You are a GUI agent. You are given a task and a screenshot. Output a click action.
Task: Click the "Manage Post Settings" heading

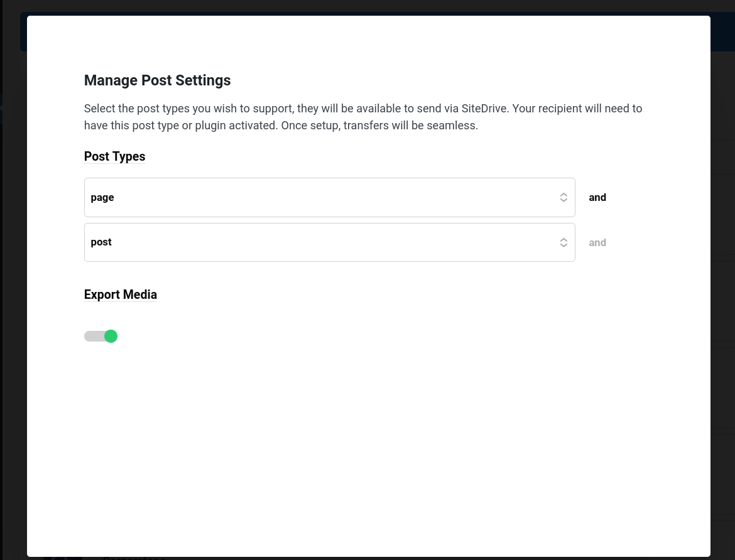(157, 80)
